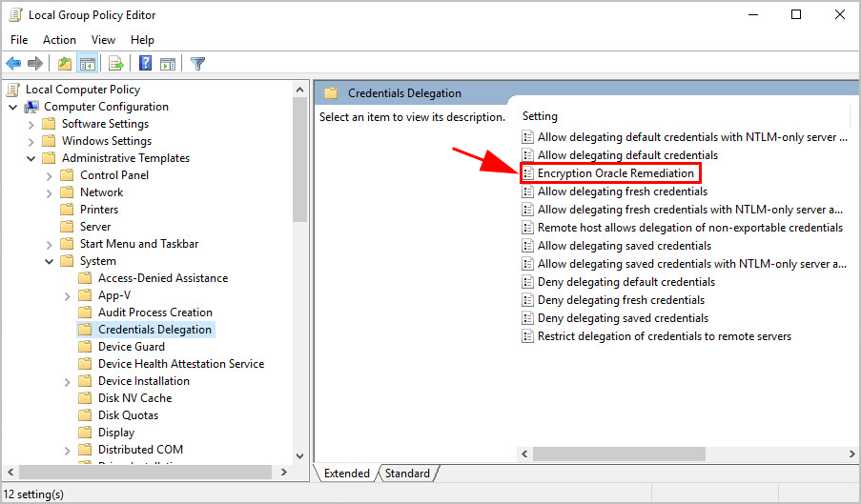Open the View menu

[x=103, y=40]
